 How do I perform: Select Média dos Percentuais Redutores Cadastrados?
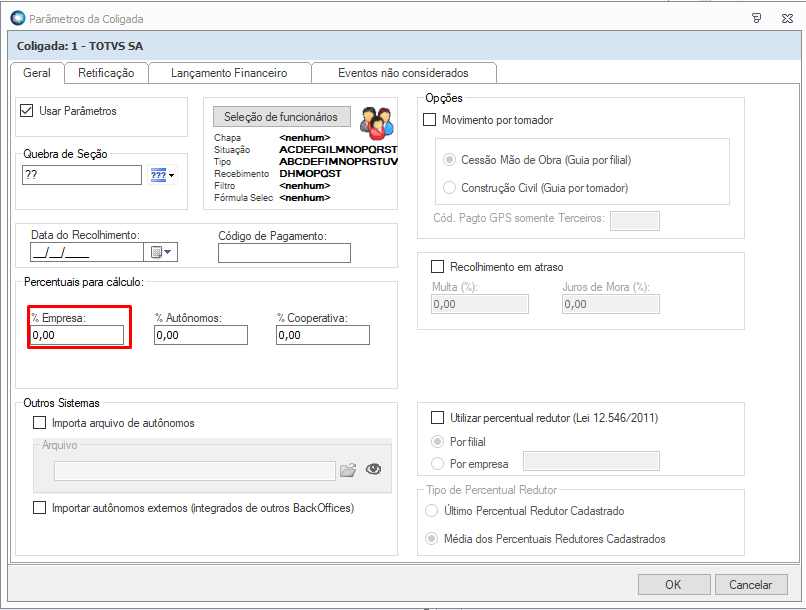coord(431,539)
